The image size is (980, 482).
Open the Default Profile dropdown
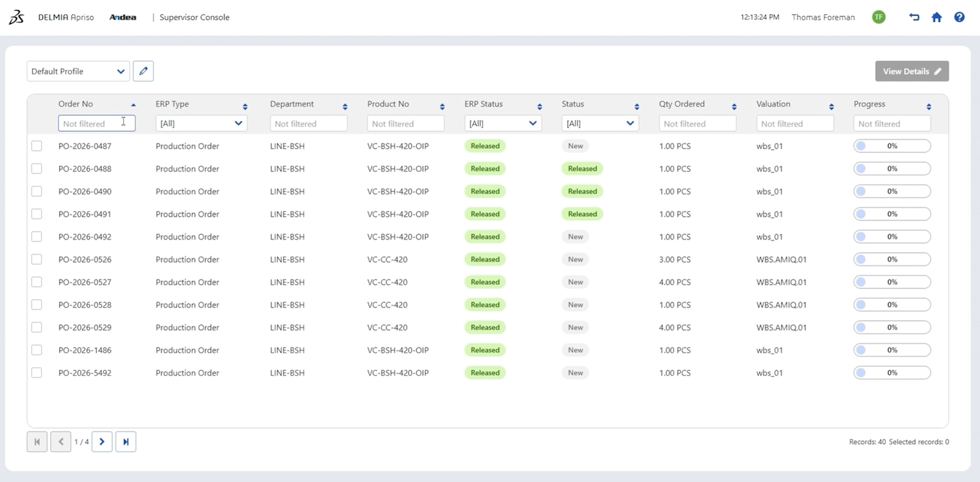pos(78,71)
